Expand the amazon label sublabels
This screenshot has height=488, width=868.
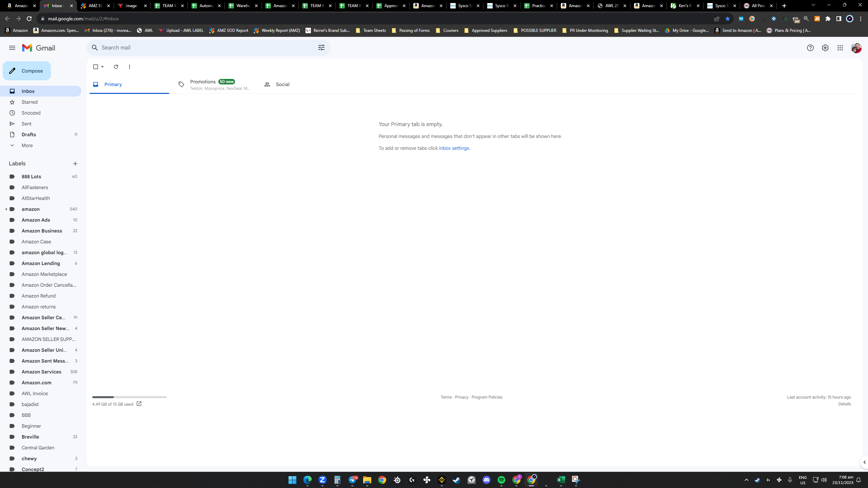[6, 209]
